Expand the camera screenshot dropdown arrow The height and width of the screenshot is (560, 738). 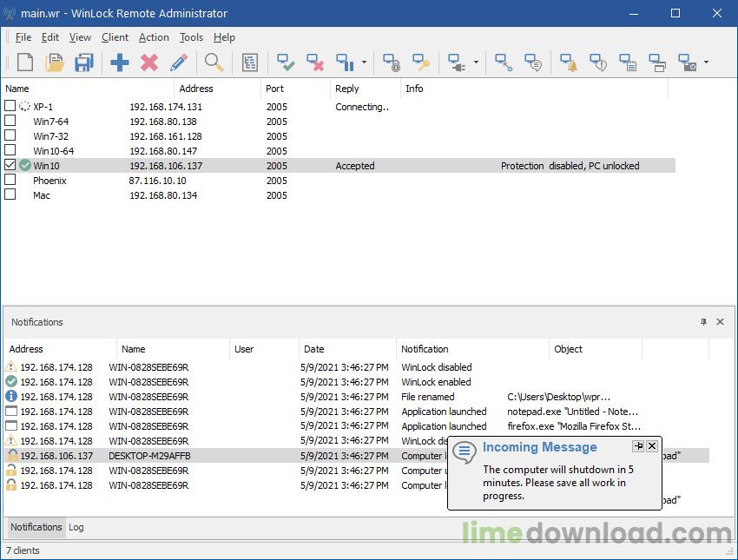tap(706, 63)
